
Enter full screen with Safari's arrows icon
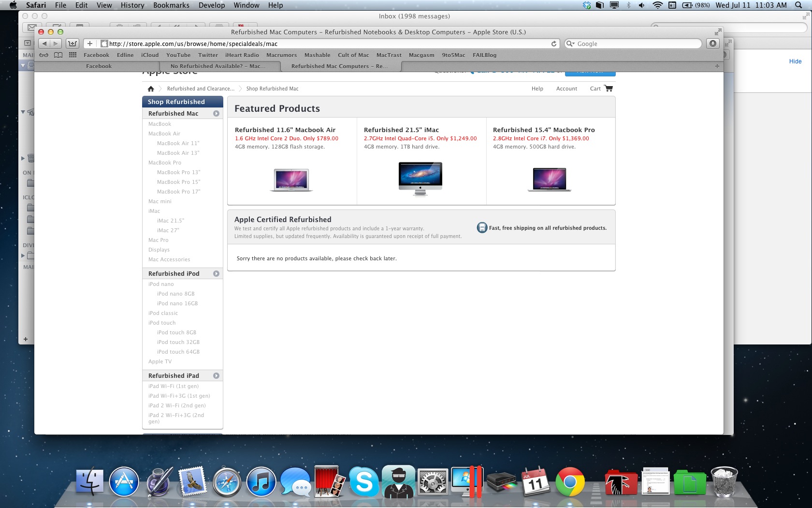coord(718,32)
